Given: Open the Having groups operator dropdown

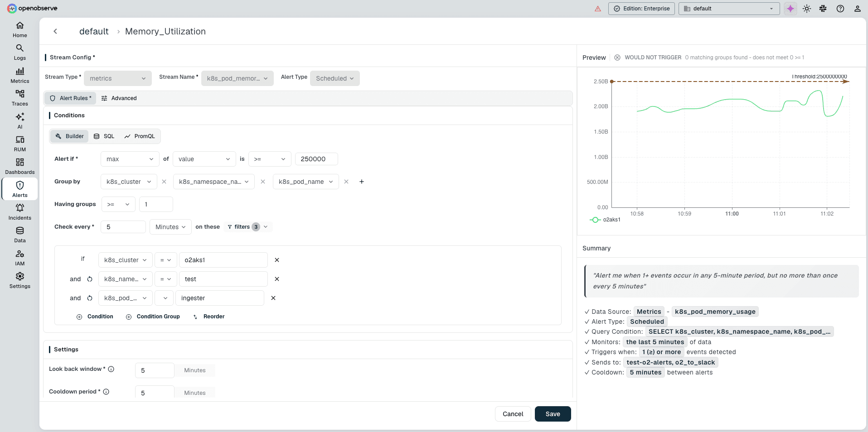Looking at the screenshot, I should [118, 204].
